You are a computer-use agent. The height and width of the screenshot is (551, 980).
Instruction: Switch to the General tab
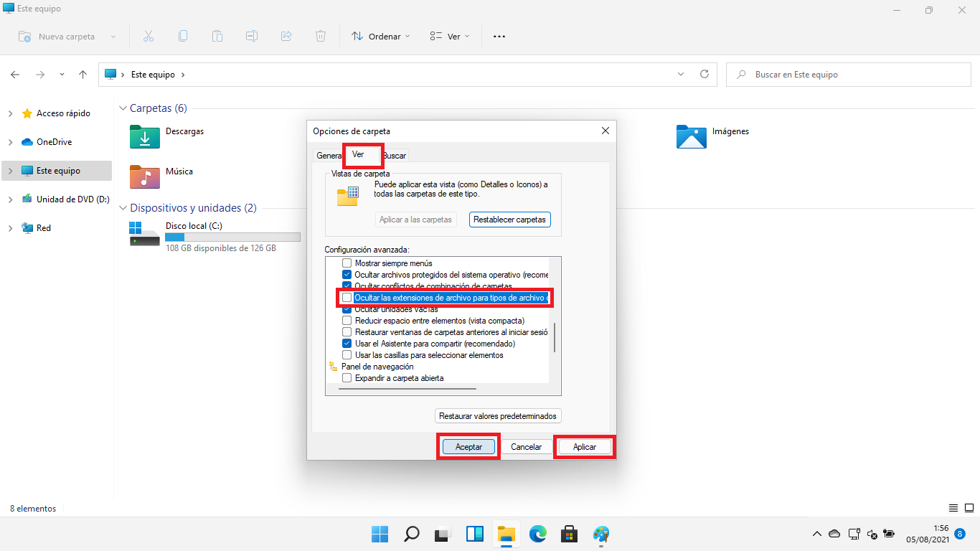click(x=329, y=155)
